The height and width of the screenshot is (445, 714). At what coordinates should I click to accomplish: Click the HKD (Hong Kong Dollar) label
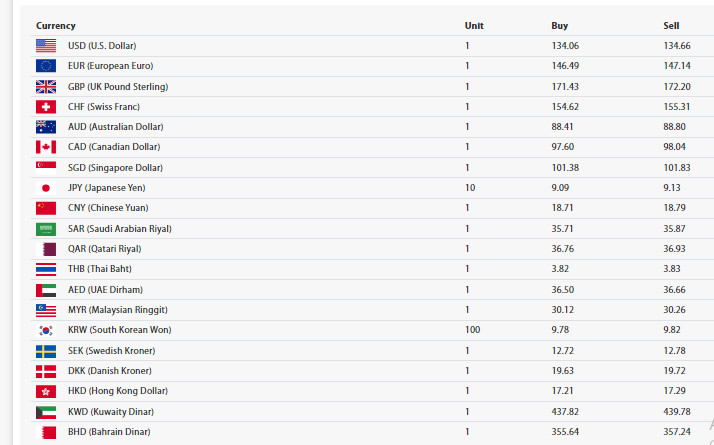118,391
